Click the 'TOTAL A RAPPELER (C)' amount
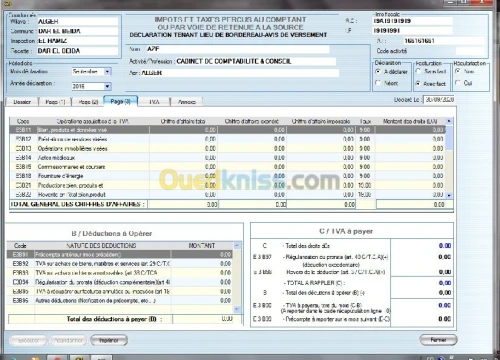Screen dimensions: 500x360 tap(445, 283)
